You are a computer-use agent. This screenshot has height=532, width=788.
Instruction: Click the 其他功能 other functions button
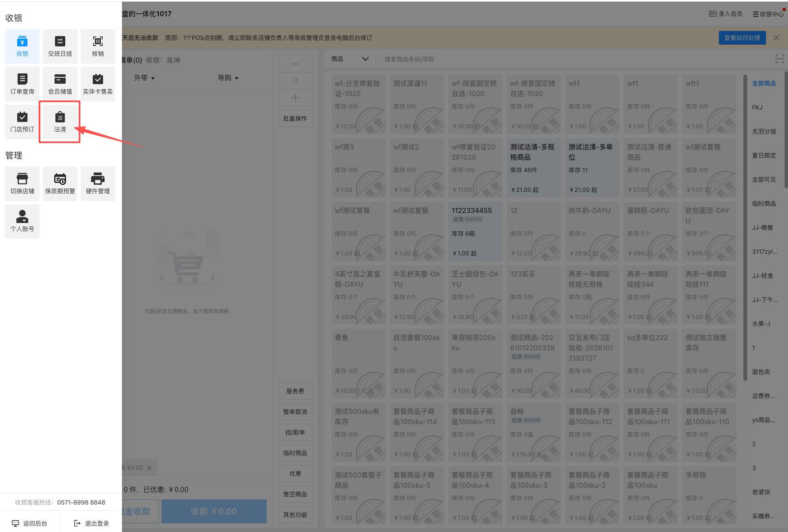295,515
